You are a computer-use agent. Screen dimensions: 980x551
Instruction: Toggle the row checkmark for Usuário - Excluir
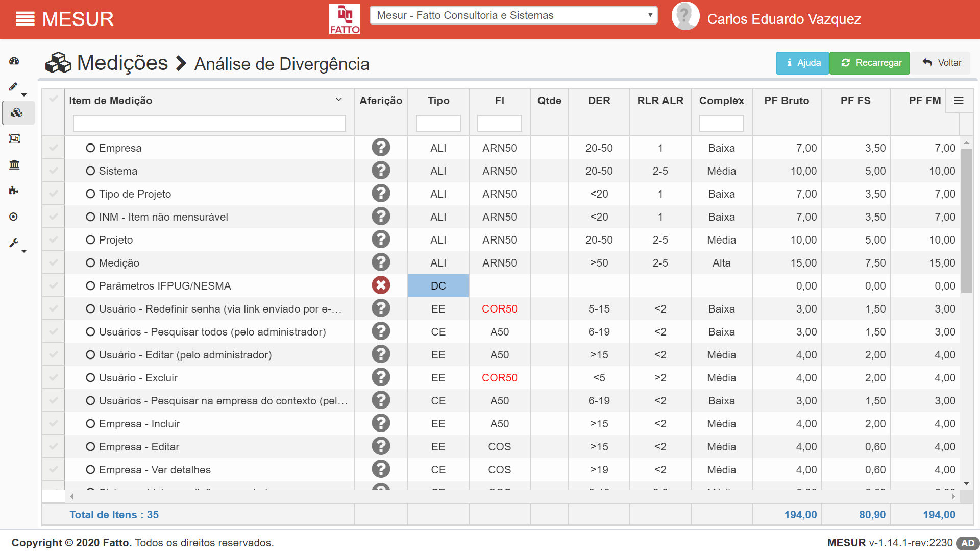pos(53,377)
